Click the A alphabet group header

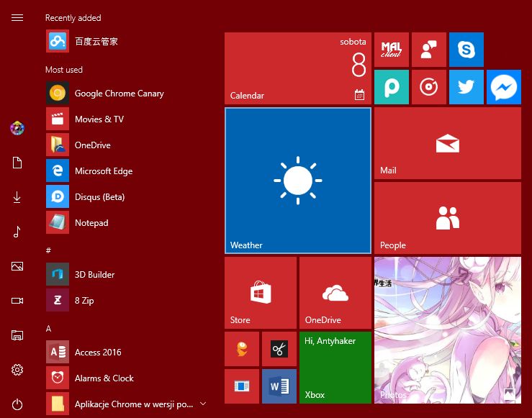tap(48, 328)
